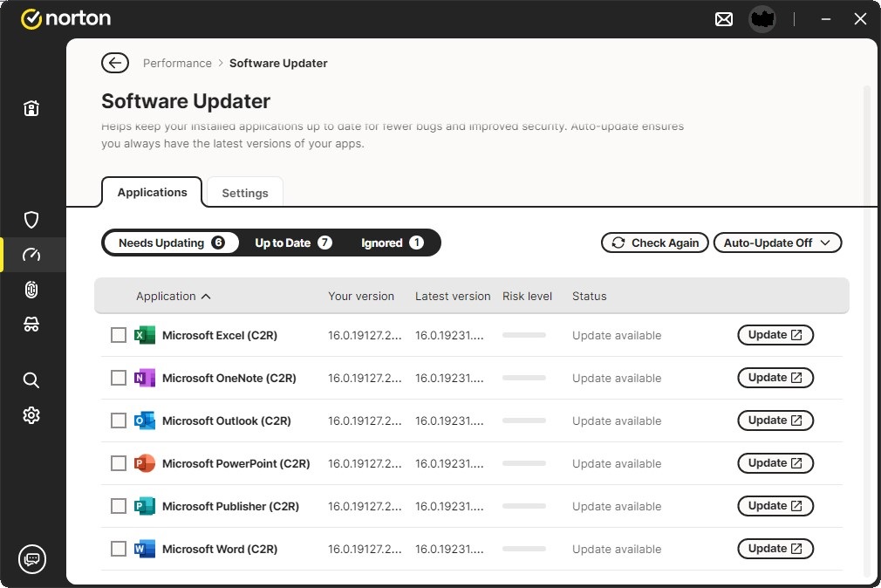Viewport: 881px width, 588px height.
Task: Sort by the Application column header
Action: click(x=173, y=296)
